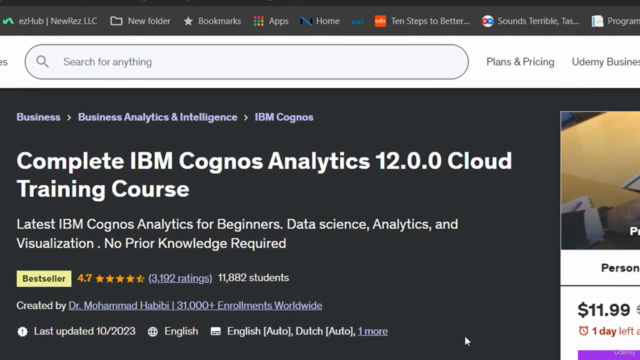Go to IBM Cognos breadcrumb
Viewport: 640px width, 360px height.
point(284,117)
